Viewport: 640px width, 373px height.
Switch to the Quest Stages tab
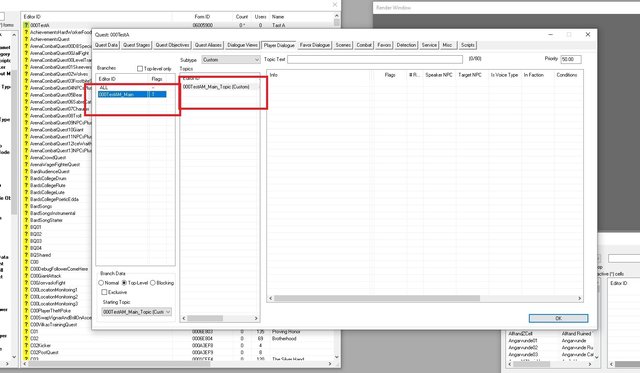[137, 45]
